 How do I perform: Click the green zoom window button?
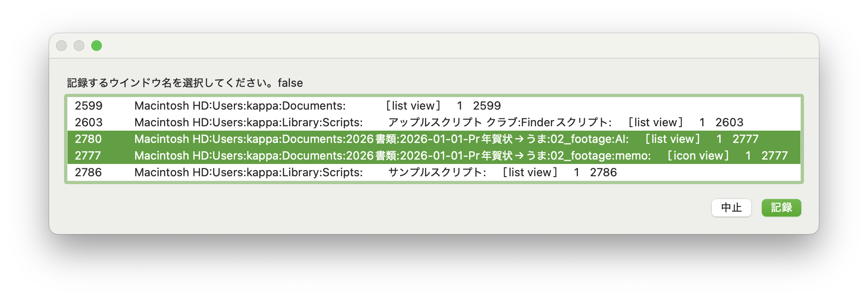point(97,46)
